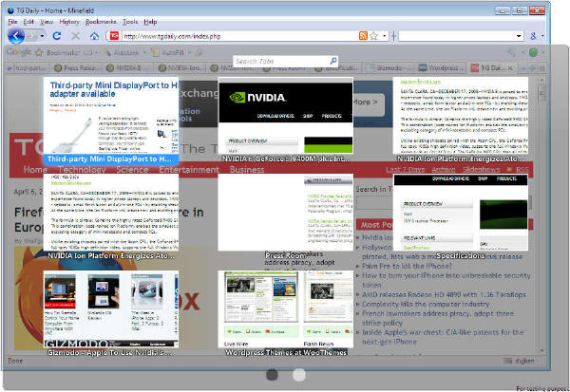Viewport: 570px width, 392px height.
Task: Open the RSS link in site navigation
Action: point(522,170)
